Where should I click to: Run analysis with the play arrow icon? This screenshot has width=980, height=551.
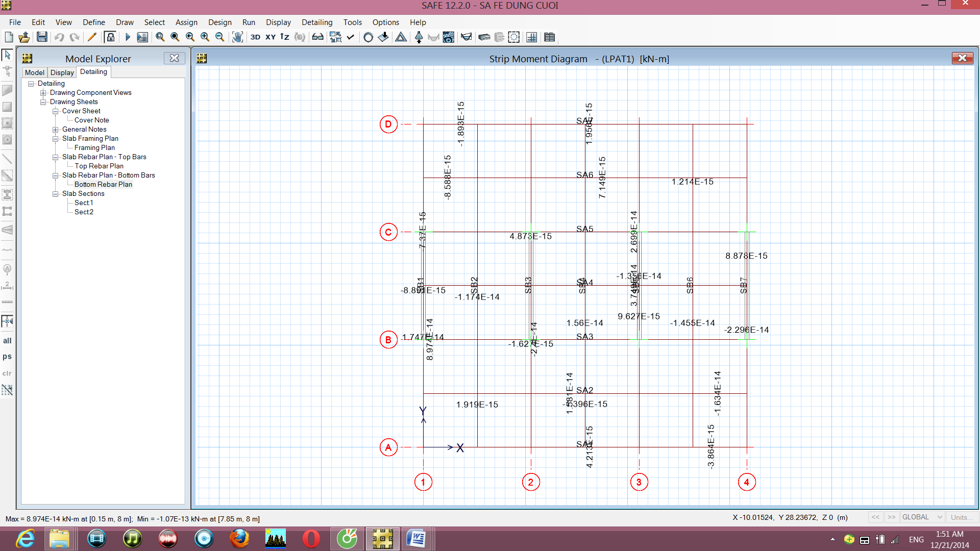128,37
